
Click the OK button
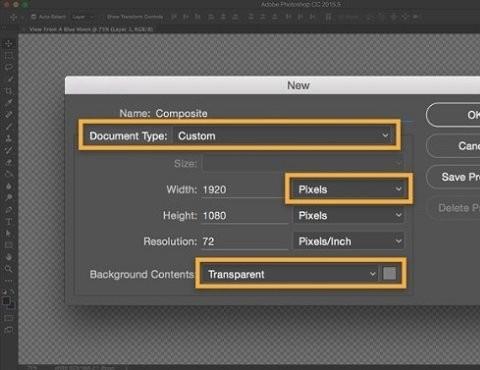tap(453, 115)
